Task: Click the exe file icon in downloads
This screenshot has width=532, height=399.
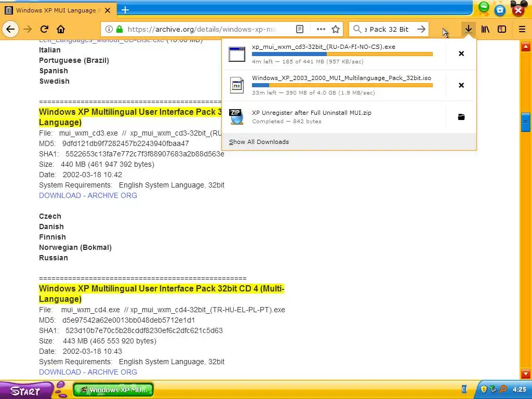Action: click(237, 54)
